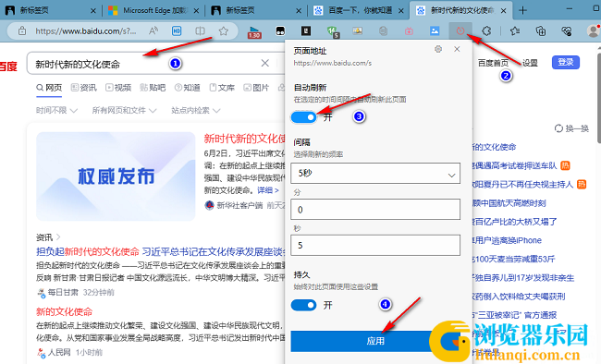601x364 pixels.
Task: Open the Tampermonkey-style black extension icon
Action: (x=280, y=31)
